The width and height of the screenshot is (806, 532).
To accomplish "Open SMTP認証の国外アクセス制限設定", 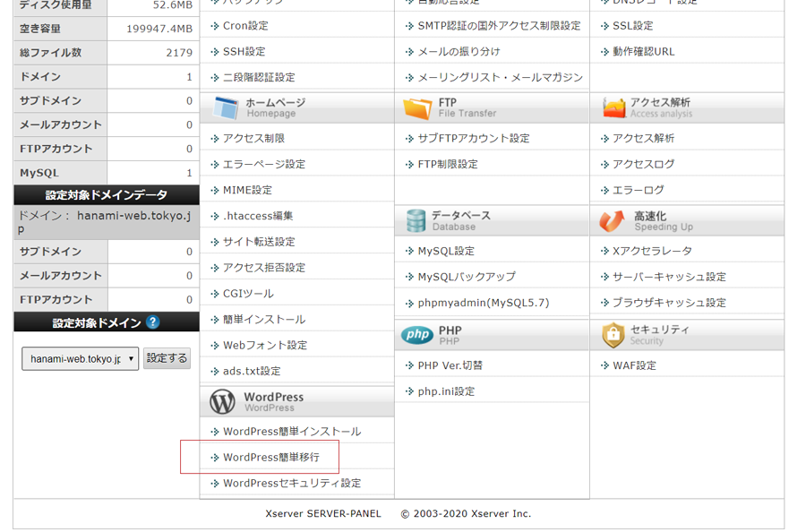I will [499, 26].
